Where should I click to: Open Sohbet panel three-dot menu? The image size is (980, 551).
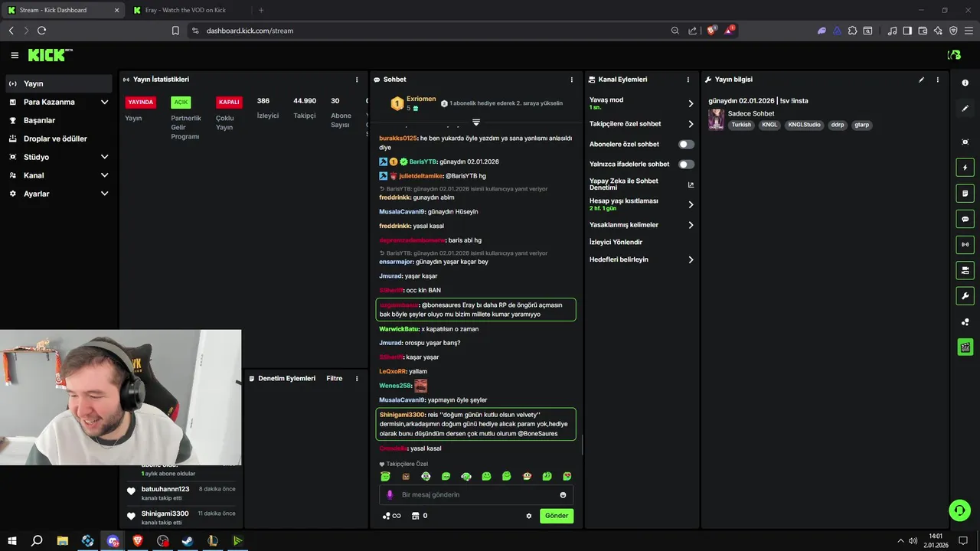[x=571, y=80]
